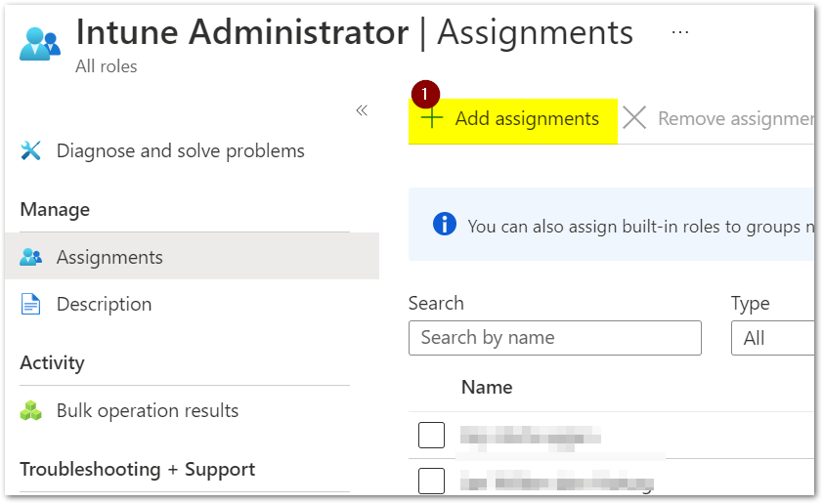Click the first blurred assignment name
The image size is (823, 504).
pyautogui.click(x=530, y=437)
